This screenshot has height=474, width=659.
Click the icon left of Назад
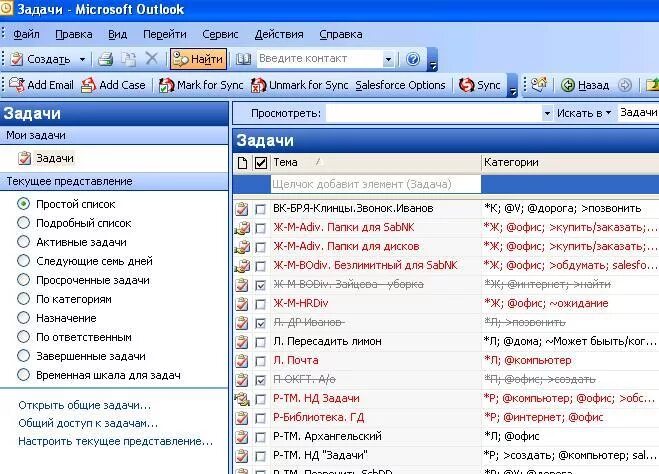coord(539,84)
